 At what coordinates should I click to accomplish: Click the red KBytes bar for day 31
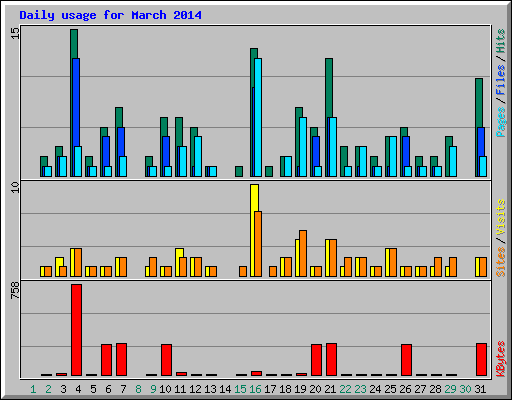[x=481, y=359]
